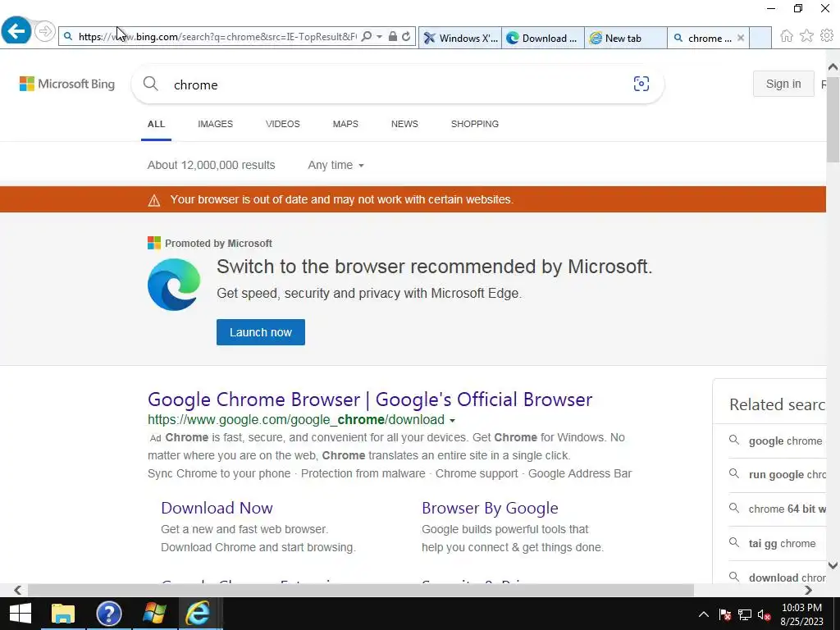This screenshot has height=630, width=840.
Task: Open the Action Center flag tray icon
Action: (x=725, y=614)
